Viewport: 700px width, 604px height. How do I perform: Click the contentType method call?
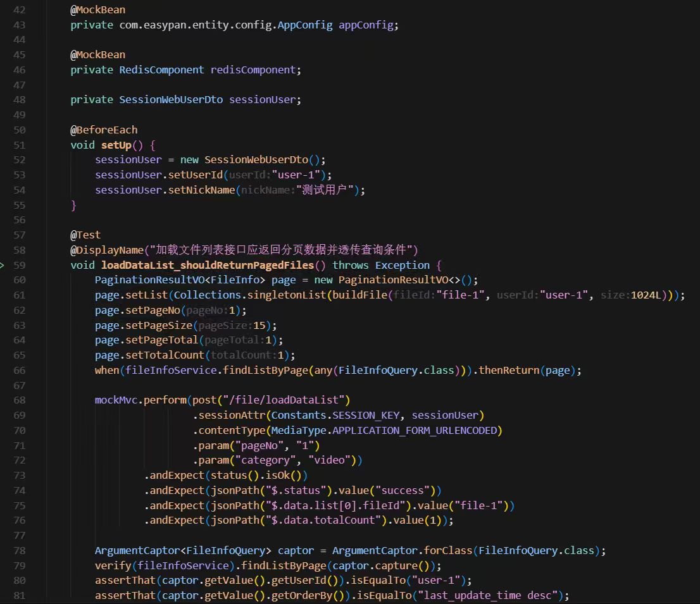(x=232, y=431)
